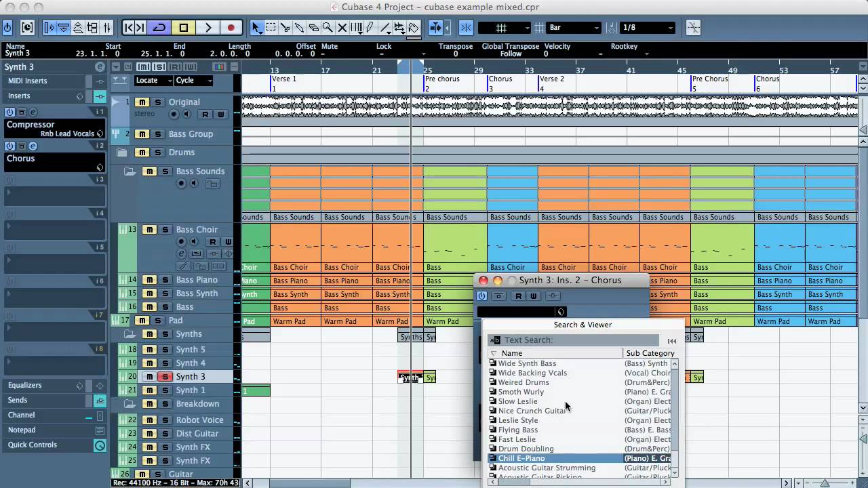Toggle the Cycle loop button
This screenshot has height=488, width=868.
159,28
